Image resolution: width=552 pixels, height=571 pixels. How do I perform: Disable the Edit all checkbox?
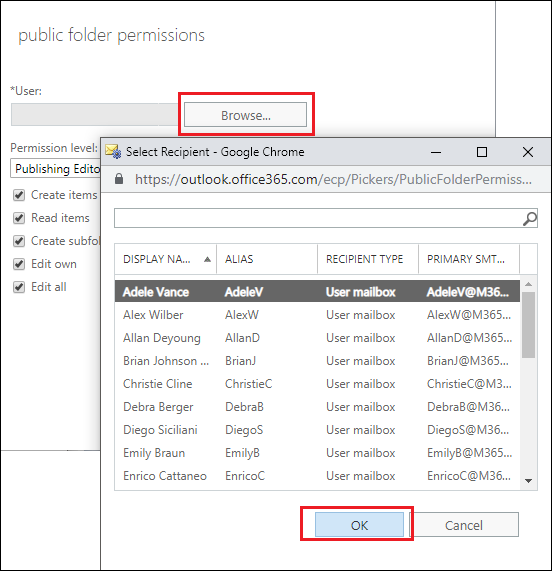19,287
